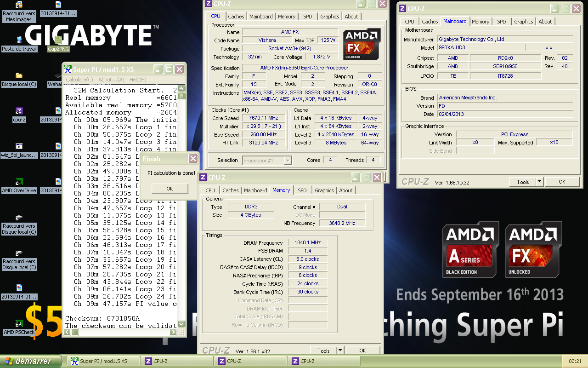Open the Windows démarrer start button

[x=31, y=361]
